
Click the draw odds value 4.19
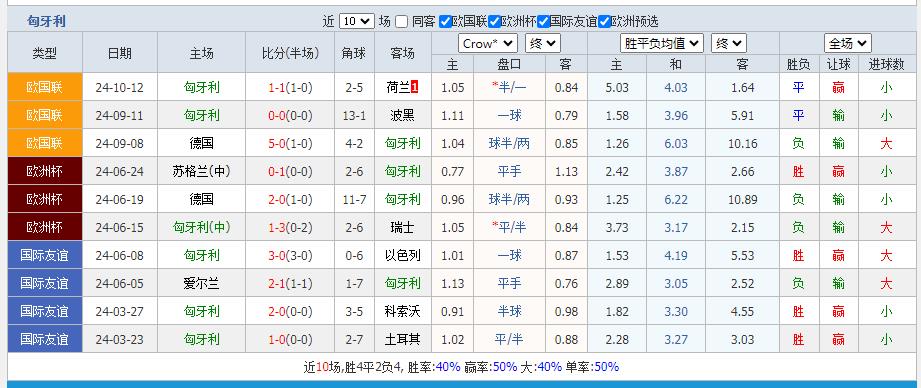point(675,256)
